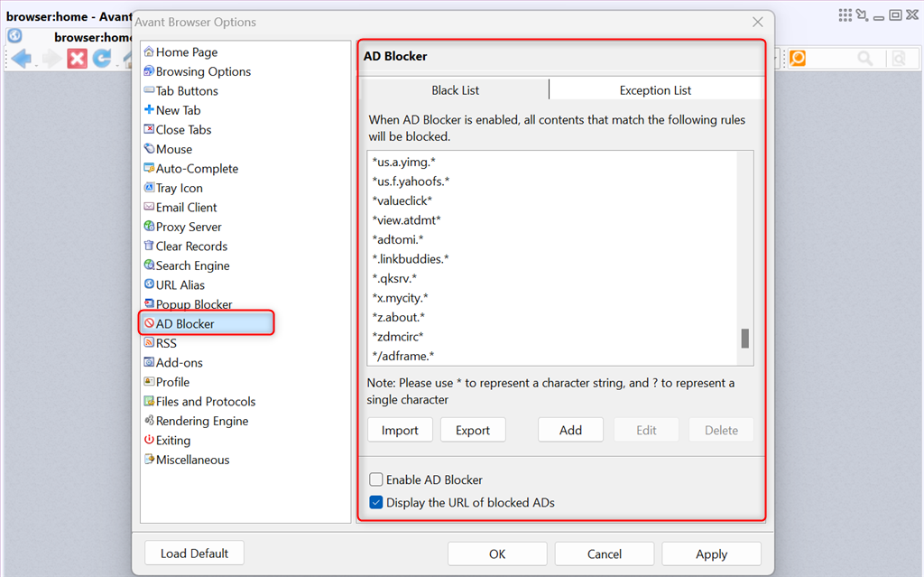924x577 pixels.
Task: Select the AD Blocker sidebar entry
Action: pos(207,323)
